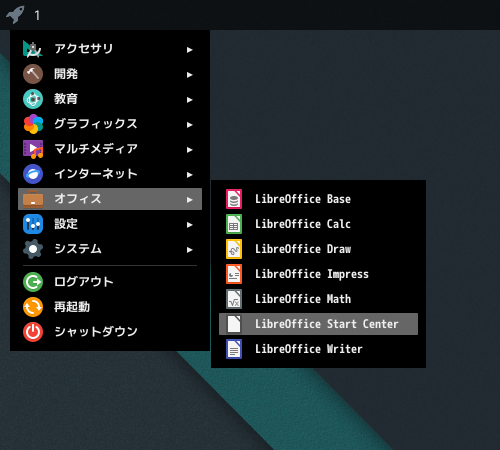Click the アクセサリ category icon
Viewport: 500px width, 450px height.
pos(33,49)
